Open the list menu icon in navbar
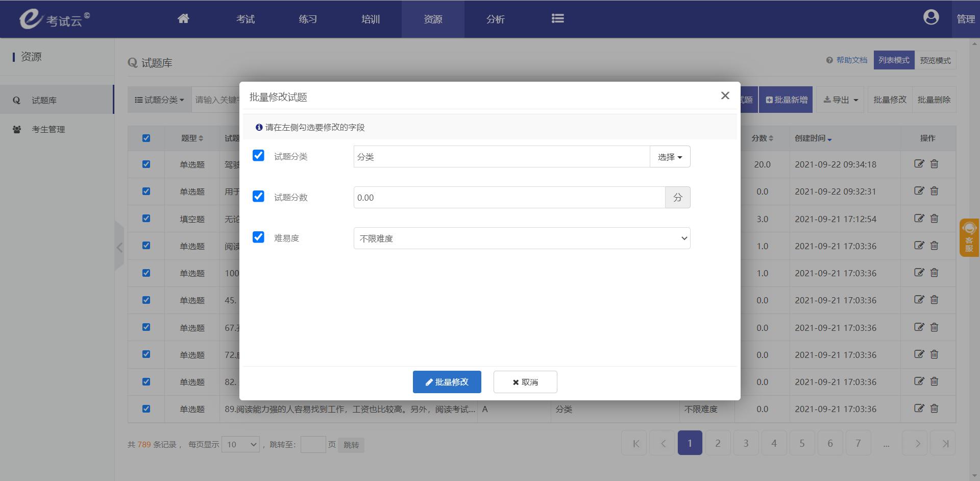The height and width of the screenshot is (481, 980). coord(557,19)
